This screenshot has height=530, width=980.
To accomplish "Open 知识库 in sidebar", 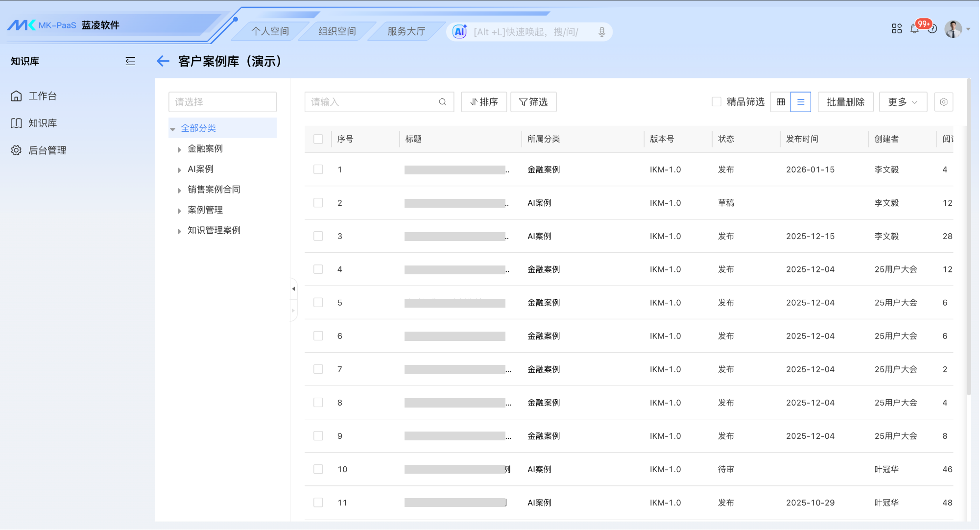I will 43,123.
